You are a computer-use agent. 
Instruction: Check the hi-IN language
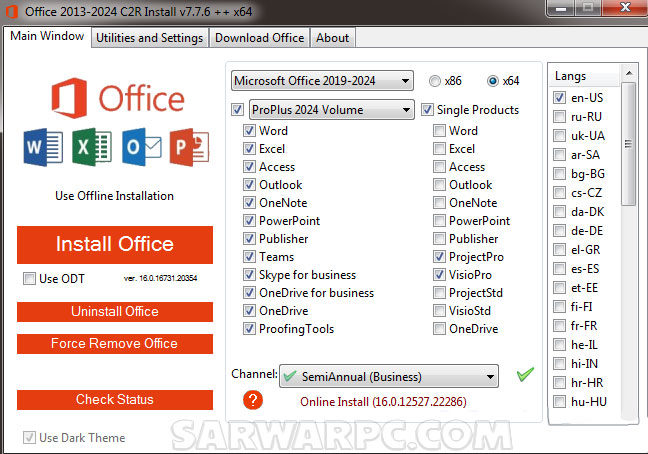(x=560, y=364)
